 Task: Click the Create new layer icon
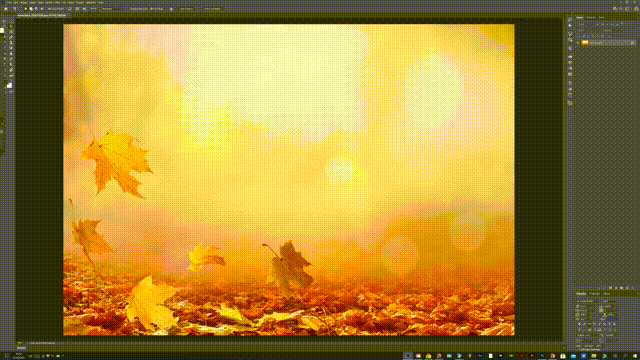pyautogui.click(x=627, y=288)
